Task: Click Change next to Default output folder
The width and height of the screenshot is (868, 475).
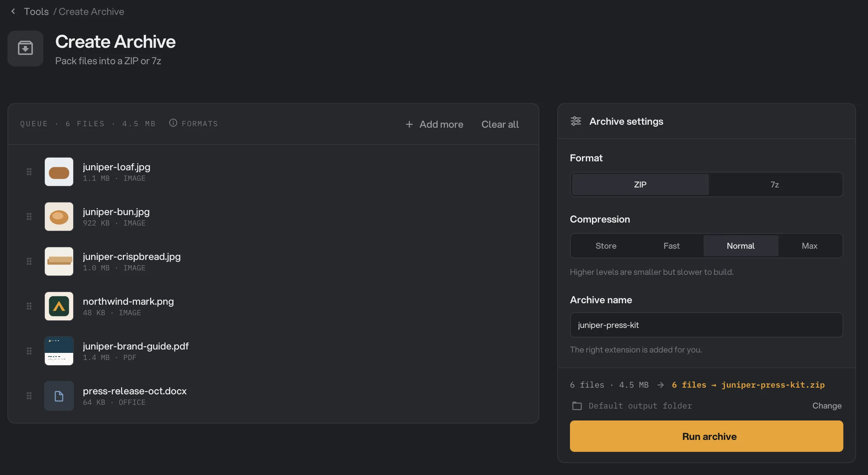Action: [827, 406]
